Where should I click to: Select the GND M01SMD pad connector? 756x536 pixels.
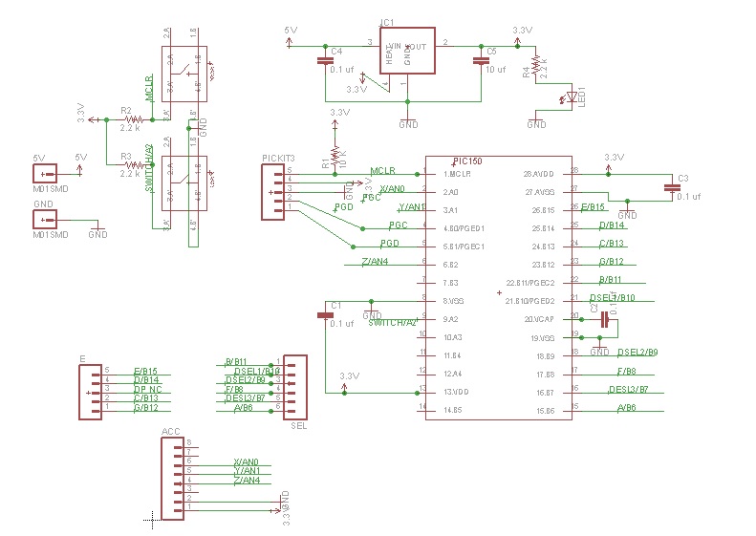(45, 219)
